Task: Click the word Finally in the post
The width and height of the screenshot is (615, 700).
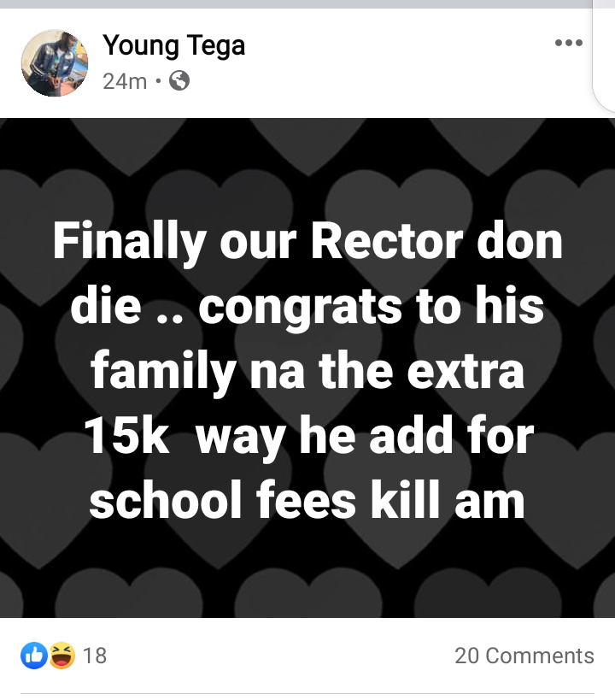Action: click(128, 242)
